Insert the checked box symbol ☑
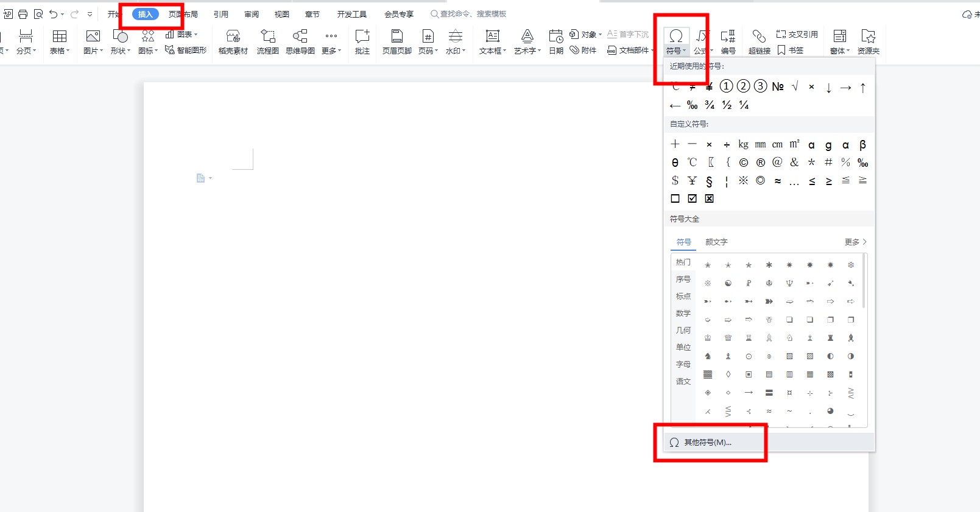980x512 pixels. click(x=692, y=198)
